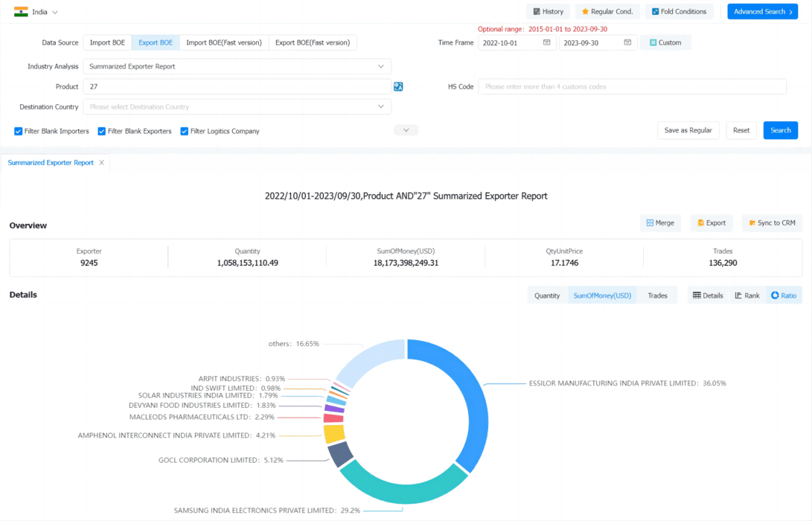Click Save as Regular button
Viewport: 812px width, 521px height.
coord(688,130)
